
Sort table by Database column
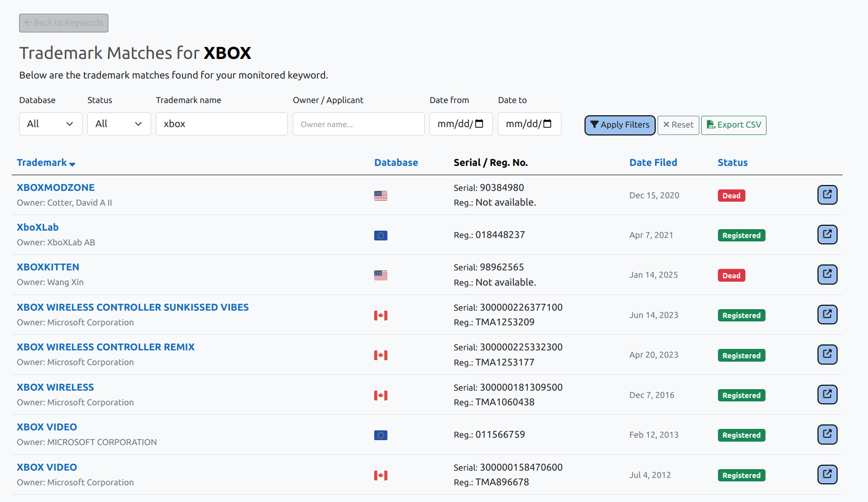click(x=396, y=162)
